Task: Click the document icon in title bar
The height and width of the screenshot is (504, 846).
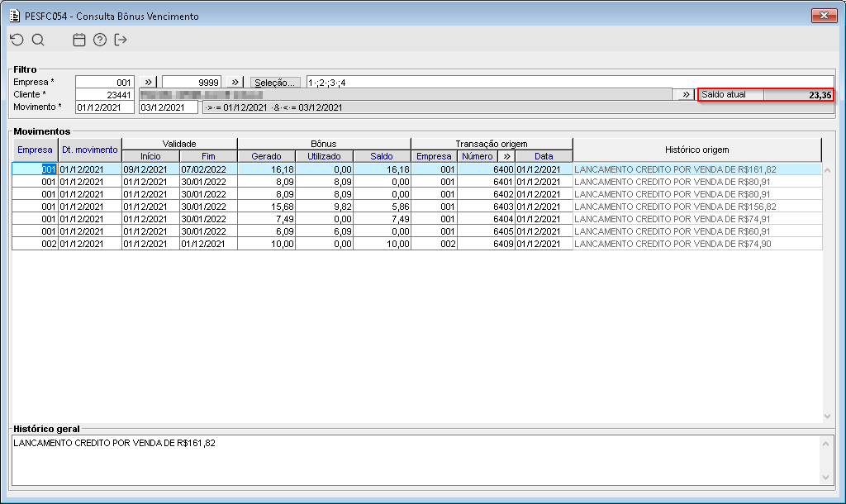Action: [x=15, y=16]
